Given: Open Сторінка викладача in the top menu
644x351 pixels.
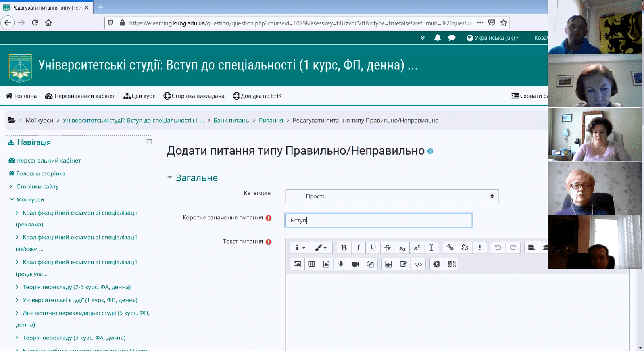Looking at the screenshot, I should 194,96.
